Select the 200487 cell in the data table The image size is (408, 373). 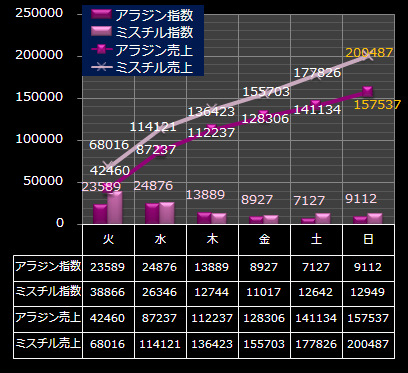368,344
